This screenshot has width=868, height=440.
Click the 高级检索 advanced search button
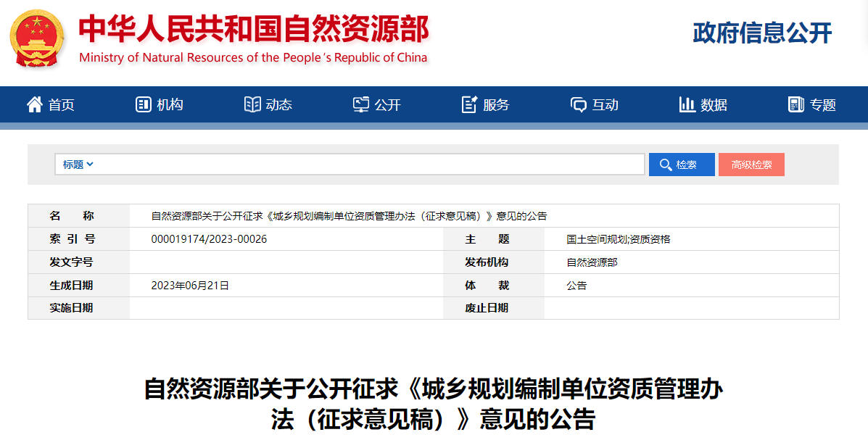[751, 165]
